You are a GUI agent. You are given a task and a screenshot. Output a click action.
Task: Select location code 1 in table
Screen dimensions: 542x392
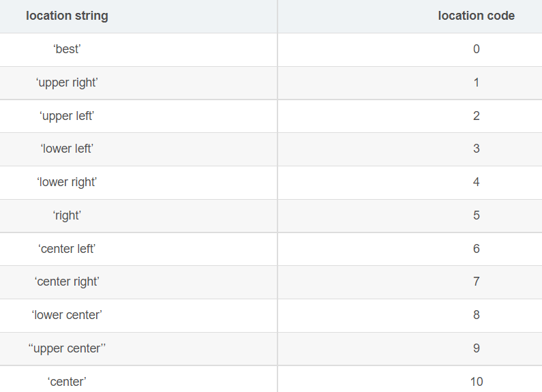click(x=476, y=82)
